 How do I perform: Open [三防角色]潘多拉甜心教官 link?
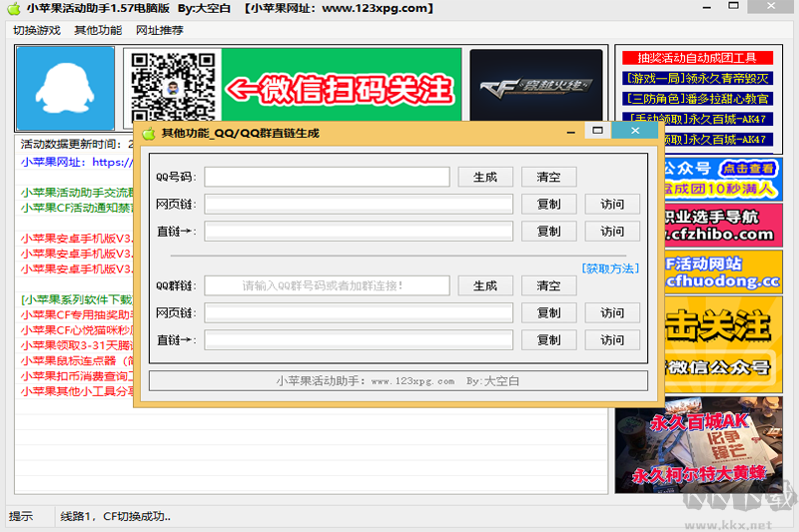(x=697, y=99)
